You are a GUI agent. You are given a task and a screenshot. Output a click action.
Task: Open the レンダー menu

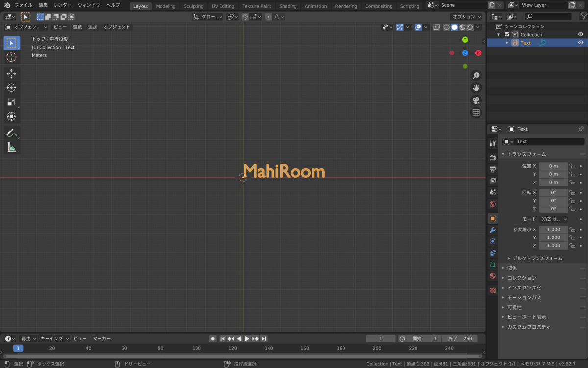tap(63, 5)
